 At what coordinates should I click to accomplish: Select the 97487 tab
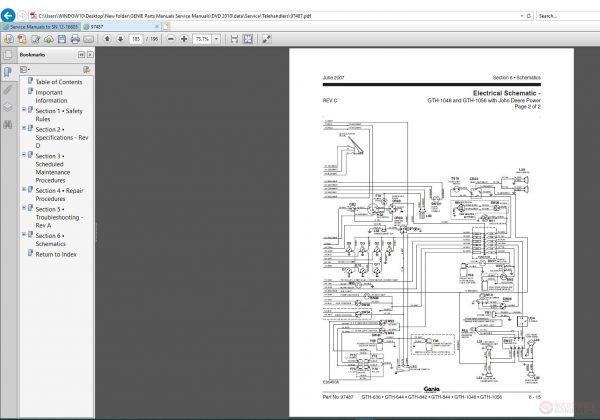click(x=119, y=27)
